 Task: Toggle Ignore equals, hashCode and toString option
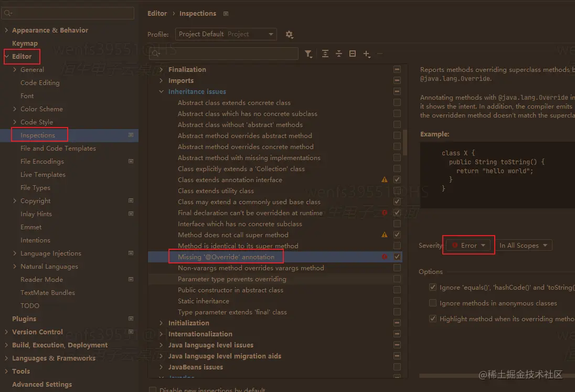[x=433, y=287]
